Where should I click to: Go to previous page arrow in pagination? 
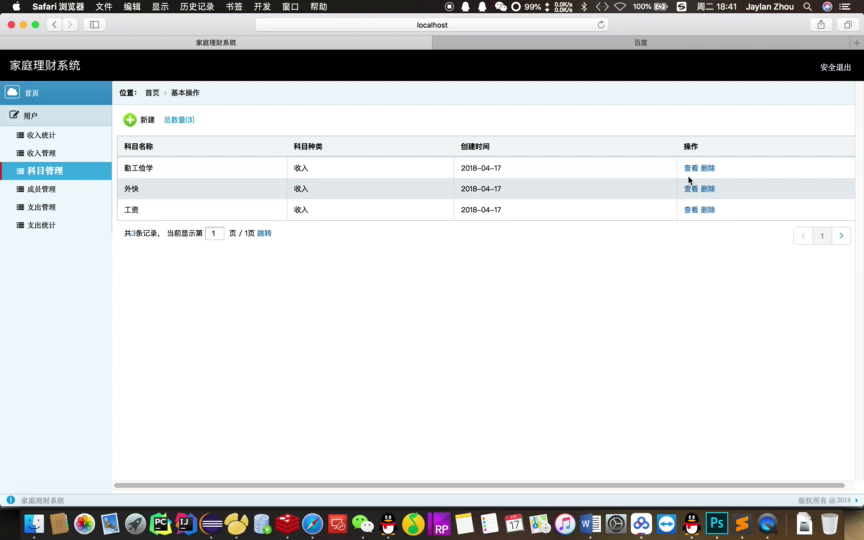pyautogui.click(x=803, y=236)
